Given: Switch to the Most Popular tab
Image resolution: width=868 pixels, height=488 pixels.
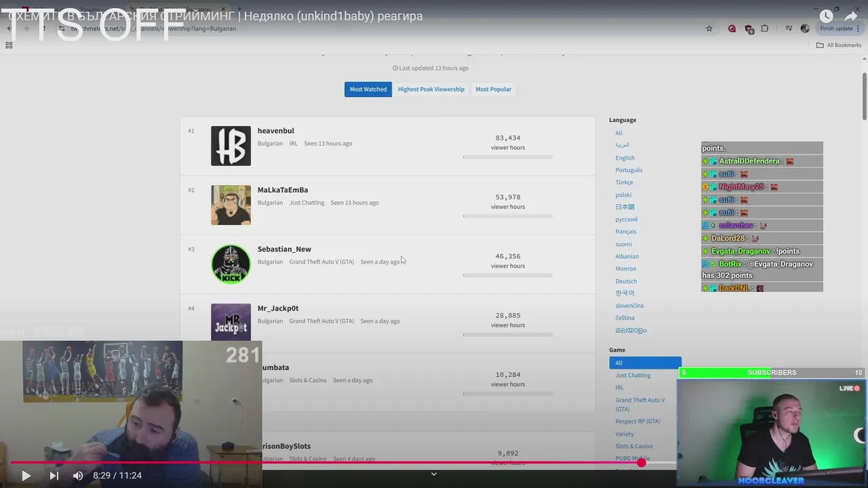Looking at the screenshot, I should tap(494, 89).
